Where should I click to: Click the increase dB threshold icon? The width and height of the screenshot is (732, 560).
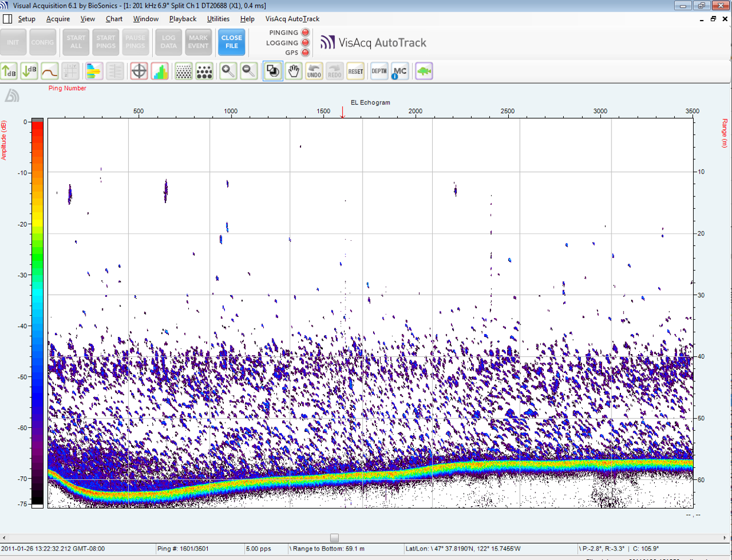[x=9, y=71]
